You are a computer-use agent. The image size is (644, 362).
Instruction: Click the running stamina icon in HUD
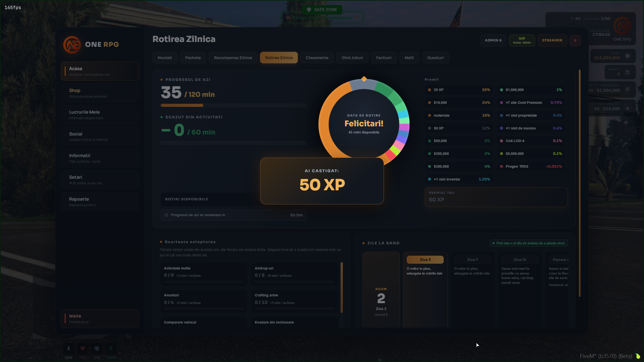(x=111, y=348)
